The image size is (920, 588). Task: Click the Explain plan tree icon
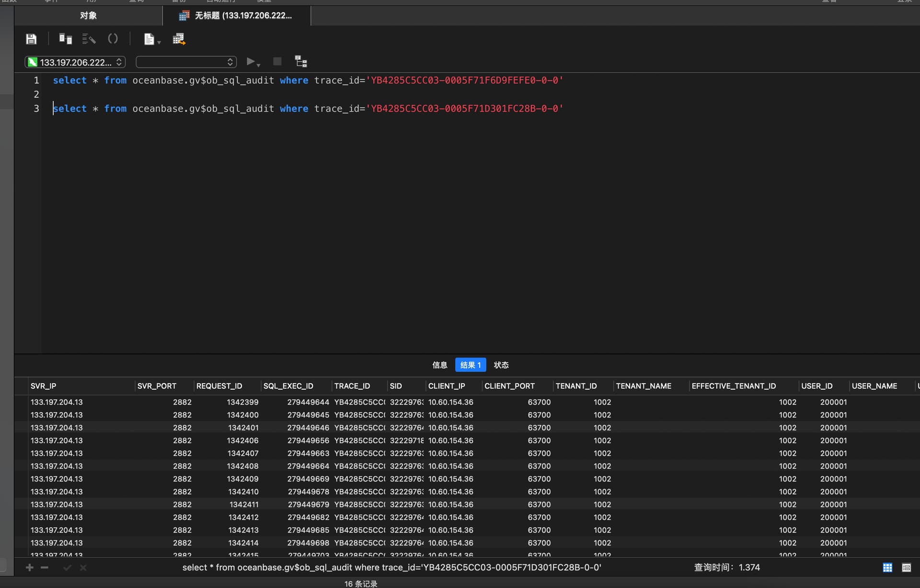click(301, 61)
